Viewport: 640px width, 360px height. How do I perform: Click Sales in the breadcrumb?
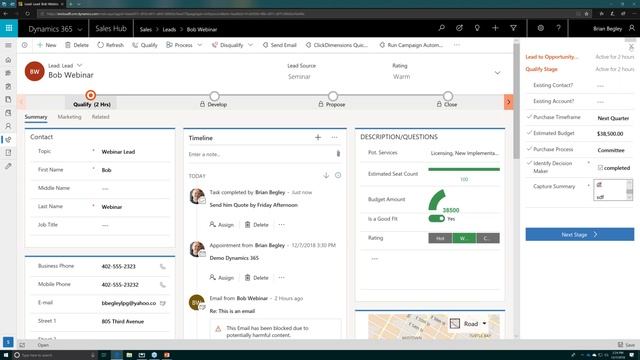click(145, 29)
